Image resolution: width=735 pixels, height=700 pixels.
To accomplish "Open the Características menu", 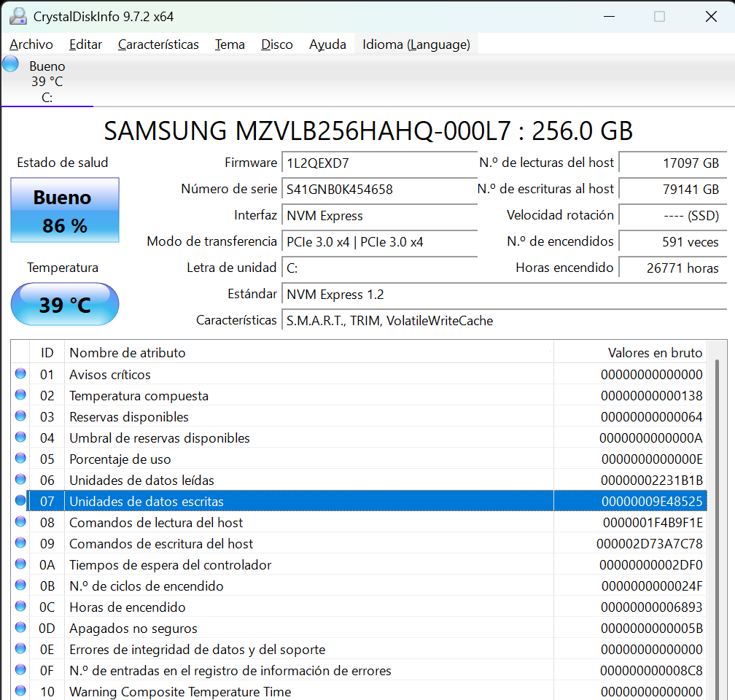I will point(158,44).
